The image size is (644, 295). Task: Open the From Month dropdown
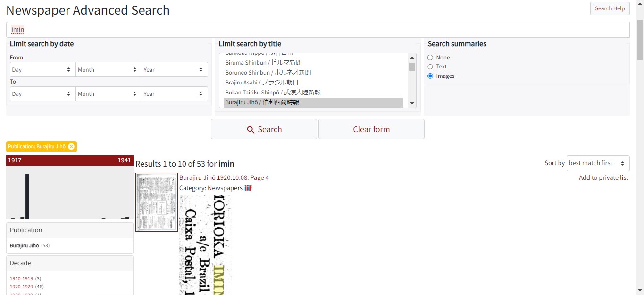click(x=109, y=69)
